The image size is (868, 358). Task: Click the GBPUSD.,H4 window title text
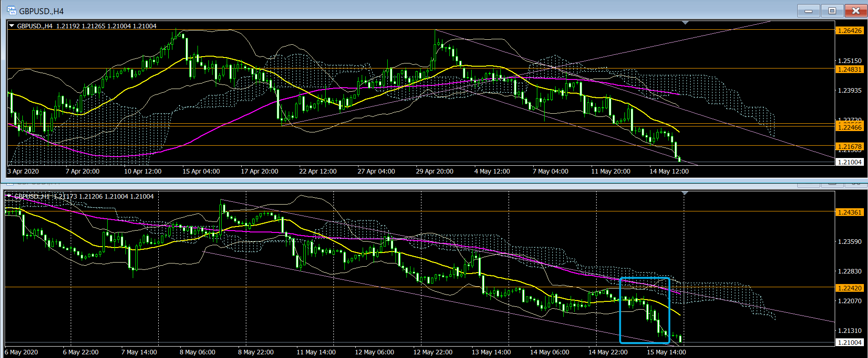tap(42, 11)
